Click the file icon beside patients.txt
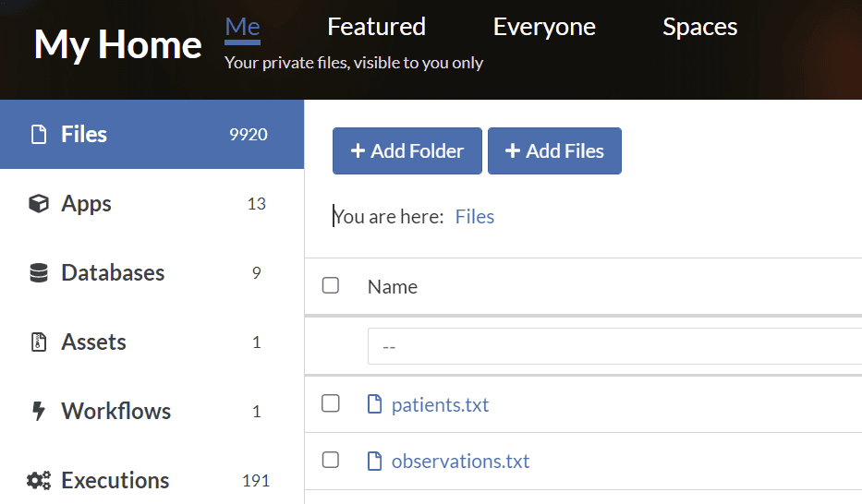This screenshot has width=862, height=504. (374, 404)
